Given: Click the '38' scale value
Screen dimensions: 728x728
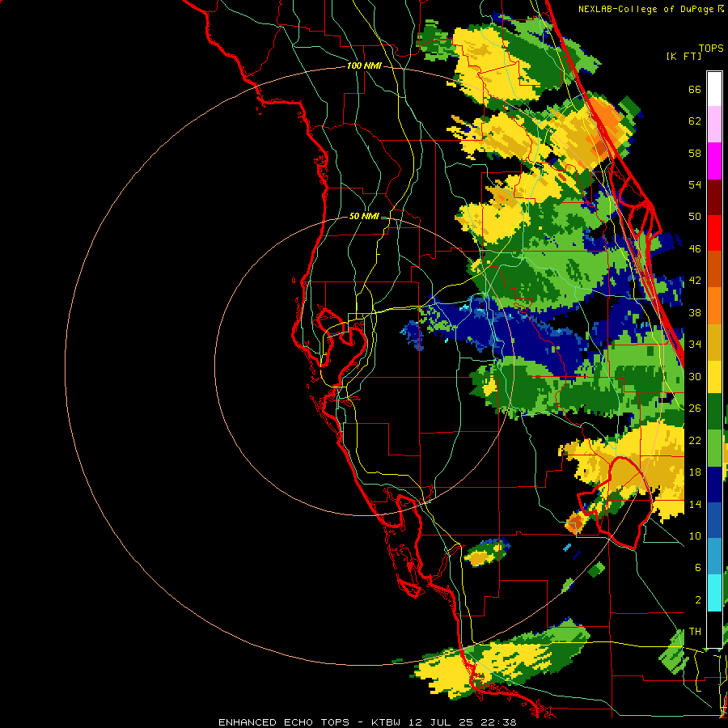Looking at the screenshot, I should click(695, 312).
